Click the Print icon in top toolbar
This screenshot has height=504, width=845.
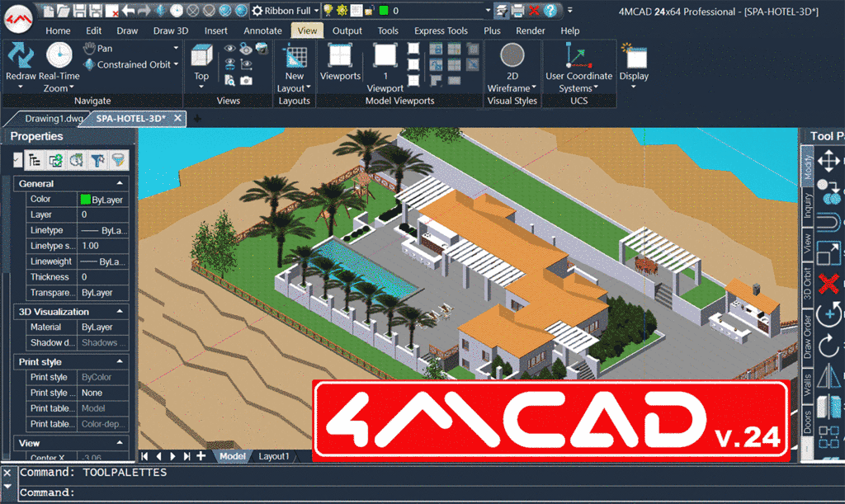tap(517, 10)
